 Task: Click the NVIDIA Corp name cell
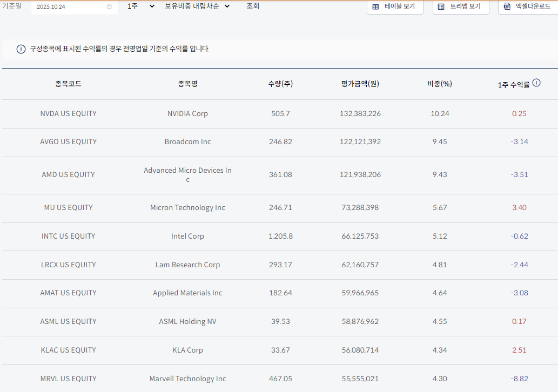point(187,114)
